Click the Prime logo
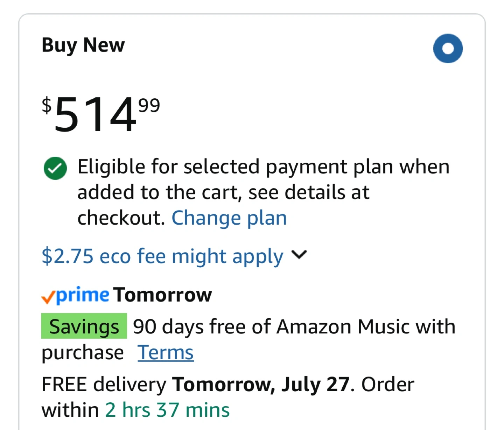This screenshot has height=430, width=504. click(x=82, y=295)
